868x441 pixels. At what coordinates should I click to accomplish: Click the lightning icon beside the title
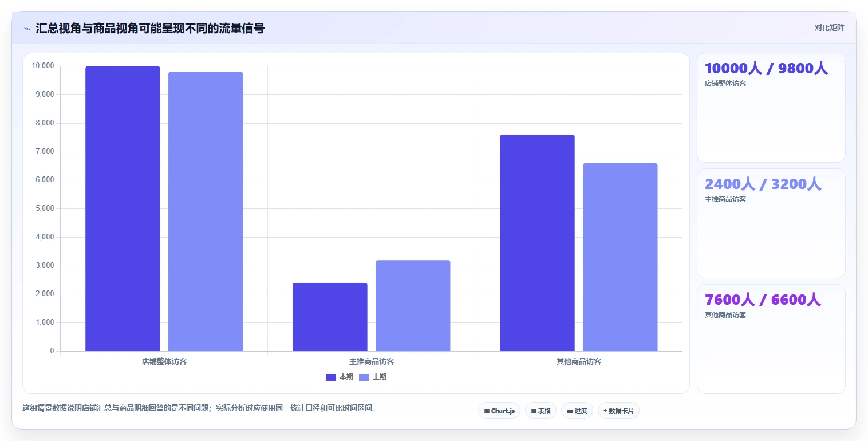click(27, 29)
